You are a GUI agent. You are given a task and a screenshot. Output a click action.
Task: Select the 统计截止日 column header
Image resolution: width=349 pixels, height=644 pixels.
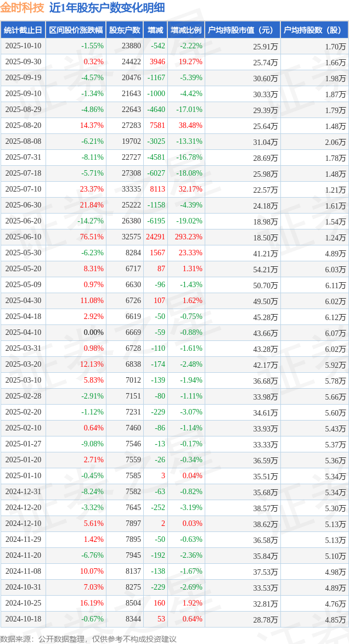pos(23,30)
